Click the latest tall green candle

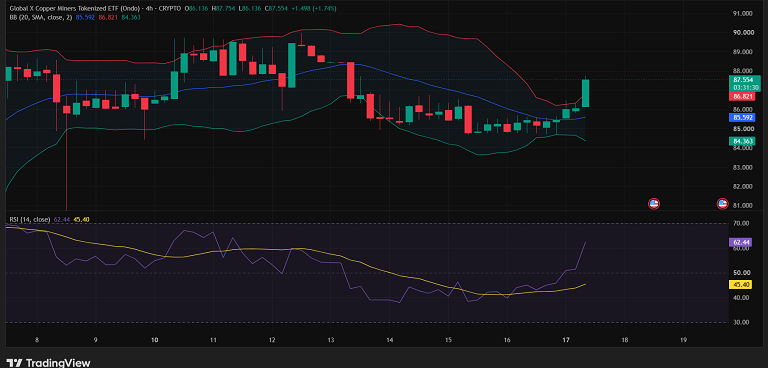585,93
